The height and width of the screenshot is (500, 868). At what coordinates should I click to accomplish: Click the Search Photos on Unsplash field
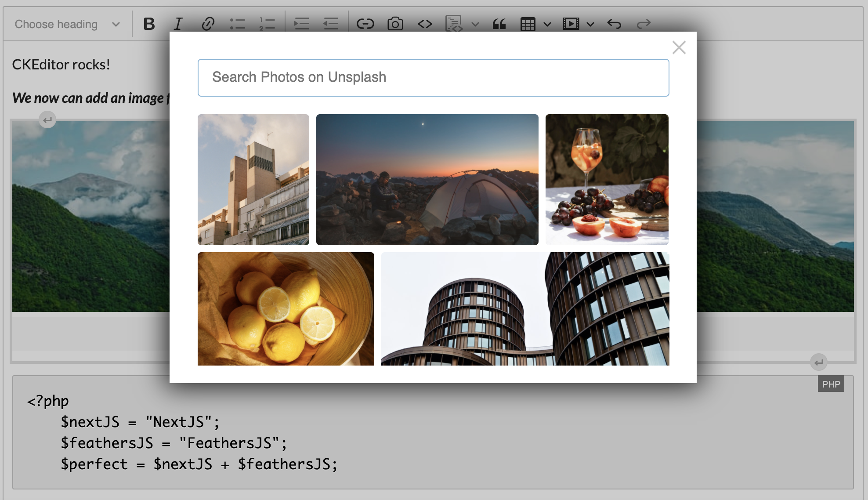(x=433, y=77)
